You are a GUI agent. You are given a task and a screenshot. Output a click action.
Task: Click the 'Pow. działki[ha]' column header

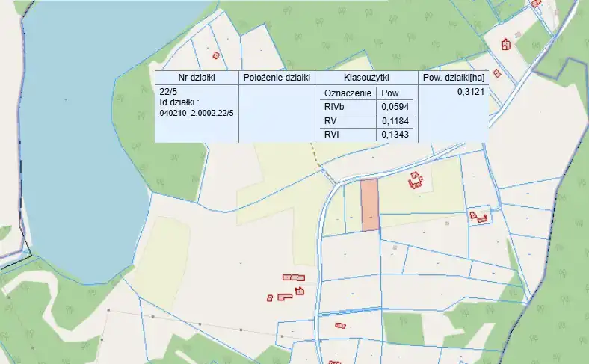tap(454, 78)
